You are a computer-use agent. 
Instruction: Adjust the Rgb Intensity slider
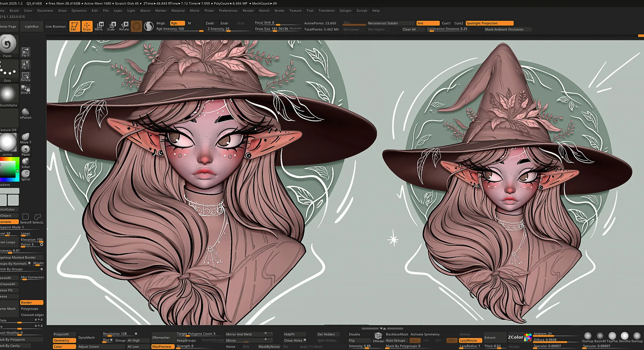coord(180,29)
